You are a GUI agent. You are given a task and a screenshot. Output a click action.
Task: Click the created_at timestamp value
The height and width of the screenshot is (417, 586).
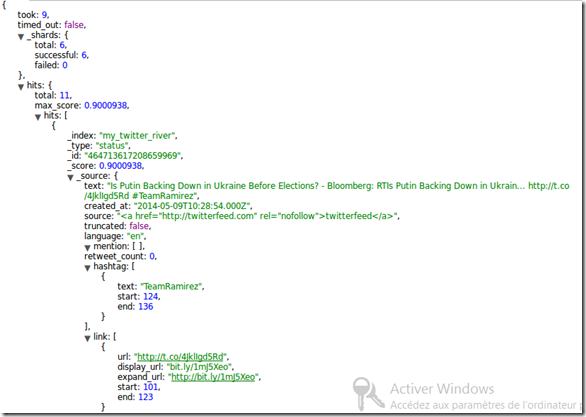(192, 206)
